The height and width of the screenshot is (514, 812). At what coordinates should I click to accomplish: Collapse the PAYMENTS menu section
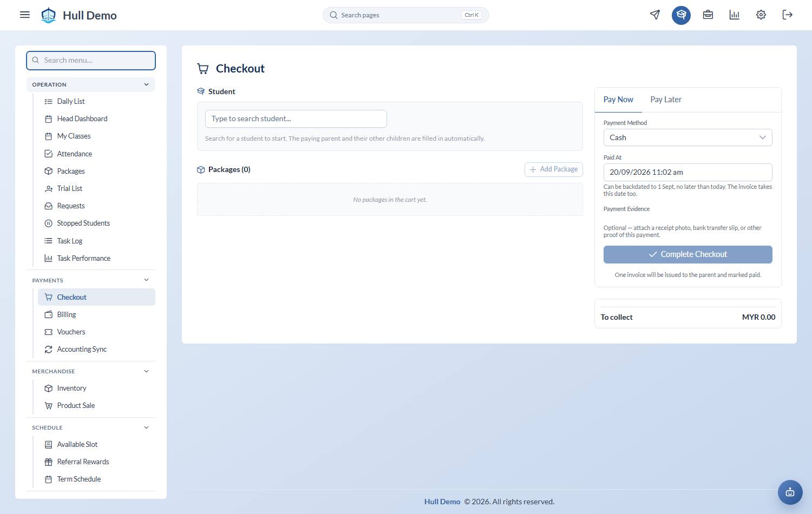91,280
